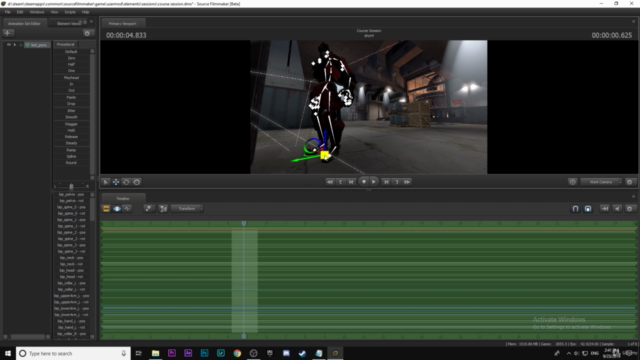Open the Edit menu
The height and width of the screenshot is (360, 640).
(x=20, y=12)
